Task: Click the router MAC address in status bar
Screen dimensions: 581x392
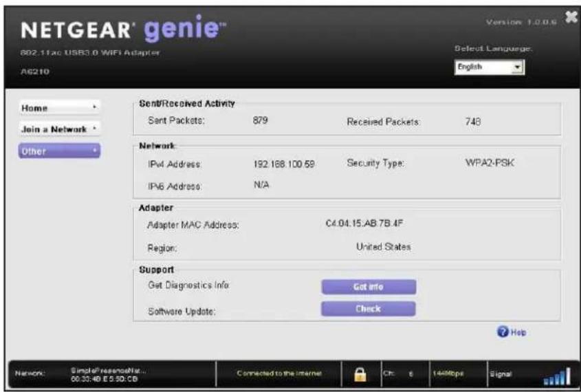Action: coord(104,379)
